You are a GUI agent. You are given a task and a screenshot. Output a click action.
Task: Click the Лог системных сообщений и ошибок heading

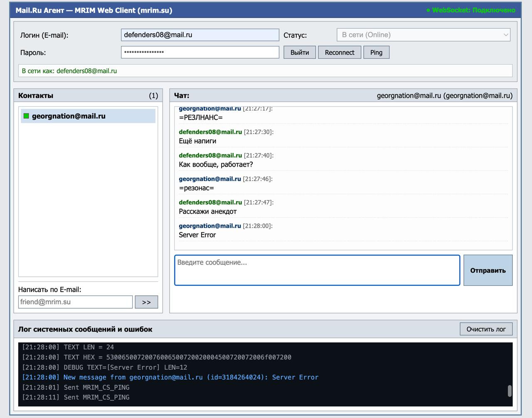85,329
